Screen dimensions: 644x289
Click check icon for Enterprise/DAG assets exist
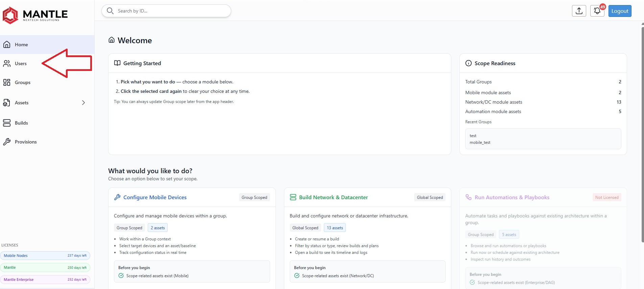(472, 282)
